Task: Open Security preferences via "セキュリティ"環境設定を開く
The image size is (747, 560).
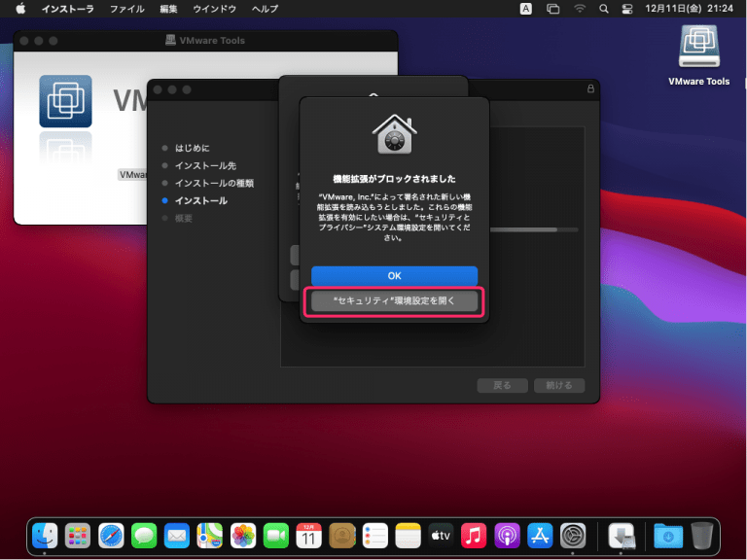Action: 394,301
